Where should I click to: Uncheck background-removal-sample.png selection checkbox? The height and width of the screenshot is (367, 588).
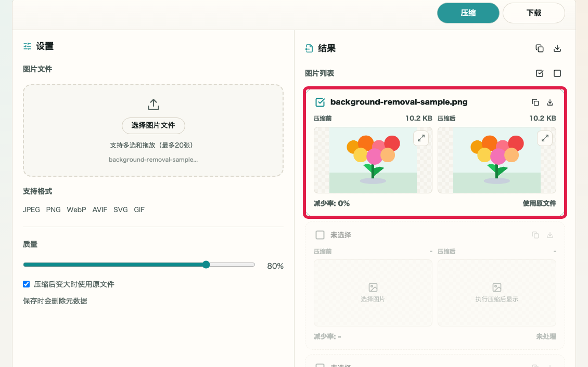[x=320, y=102]
